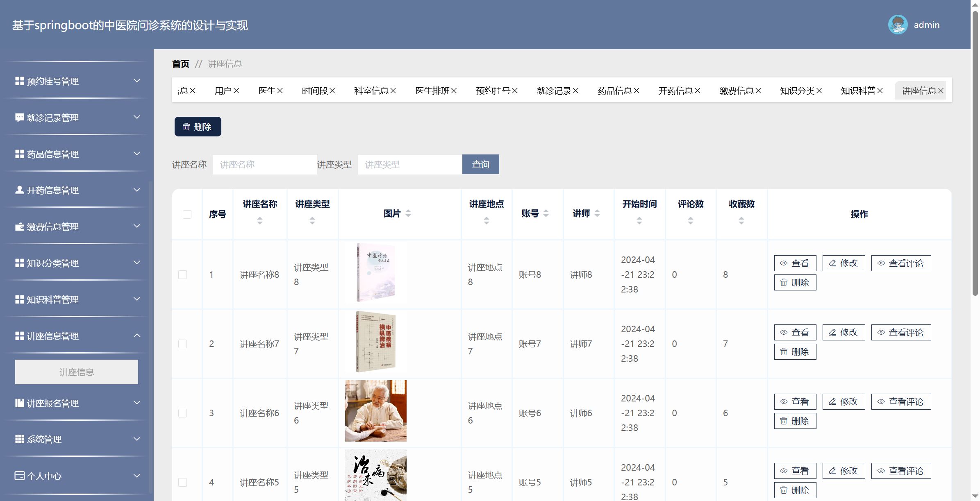This screenshot has width=980, height=501.
Task: Click 查看 for 讲座名称8 row
Action: pos(795,263)
